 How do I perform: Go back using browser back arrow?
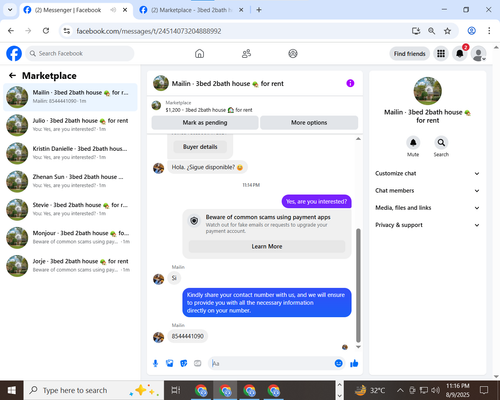pyautogui.click(x=11, y=31)
